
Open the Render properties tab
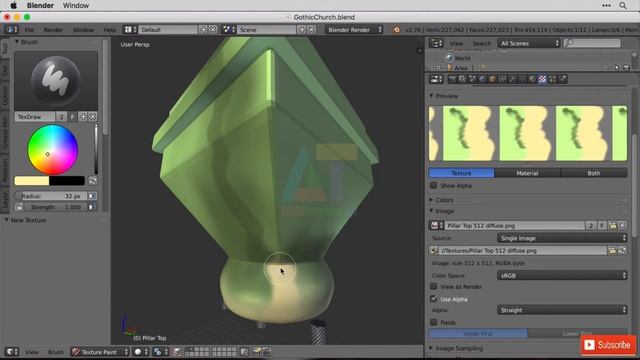(452, 79)
